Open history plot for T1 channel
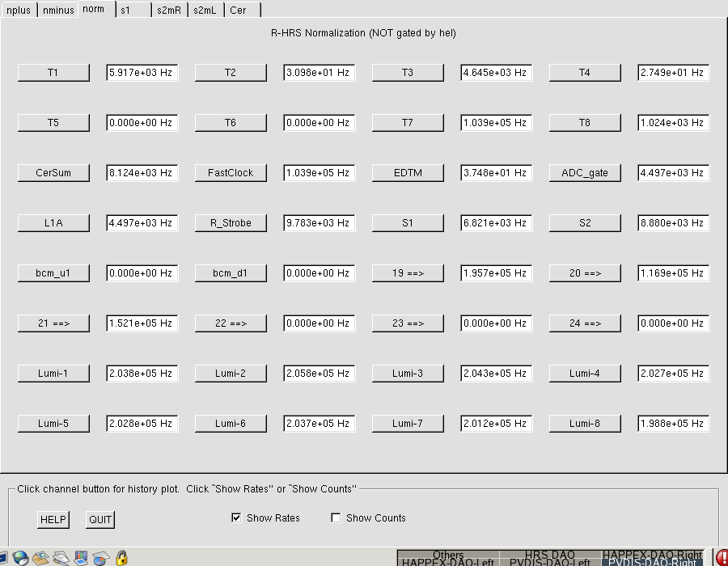This screenshot has height=566, width=728. point(53,73)
